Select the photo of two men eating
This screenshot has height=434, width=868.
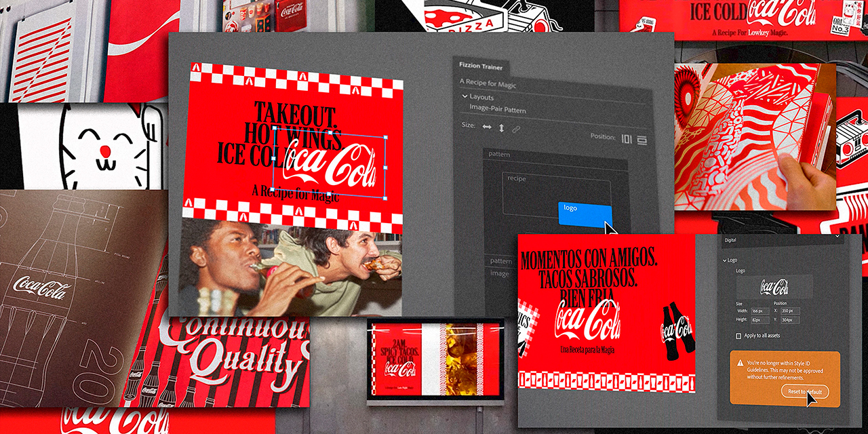pyautogui.click(x=292, y=268)
